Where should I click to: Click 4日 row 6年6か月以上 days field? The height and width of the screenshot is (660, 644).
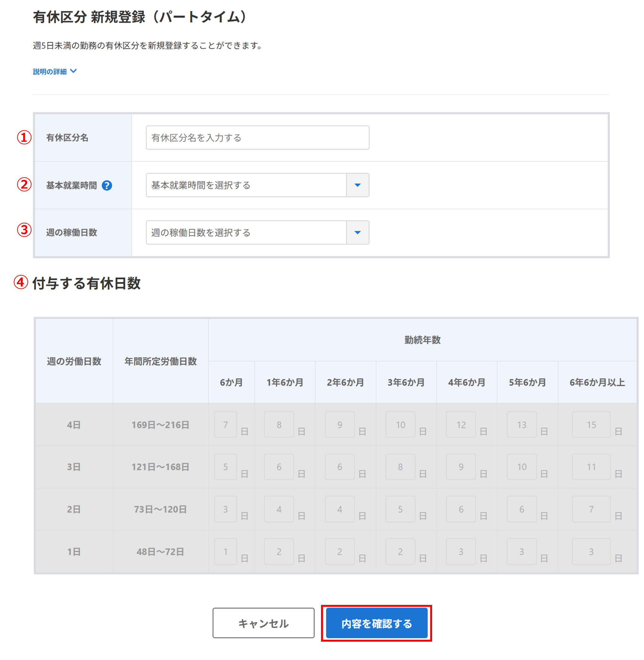(x=591, y=424)
